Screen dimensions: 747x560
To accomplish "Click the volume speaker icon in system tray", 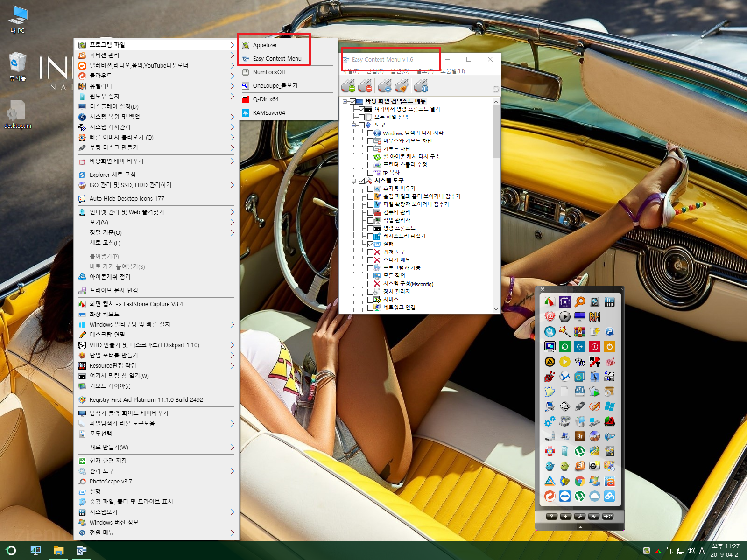I will point(691,551).
